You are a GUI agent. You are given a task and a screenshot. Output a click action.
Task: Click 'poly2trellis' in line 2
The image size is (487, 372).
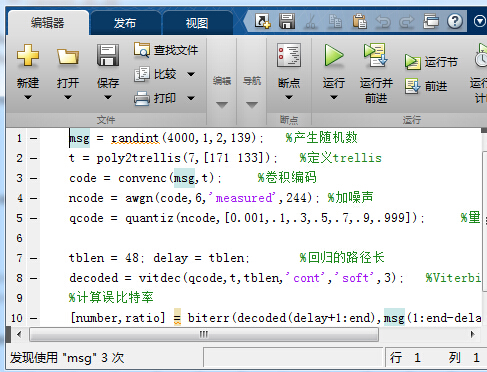click(139, 158)
